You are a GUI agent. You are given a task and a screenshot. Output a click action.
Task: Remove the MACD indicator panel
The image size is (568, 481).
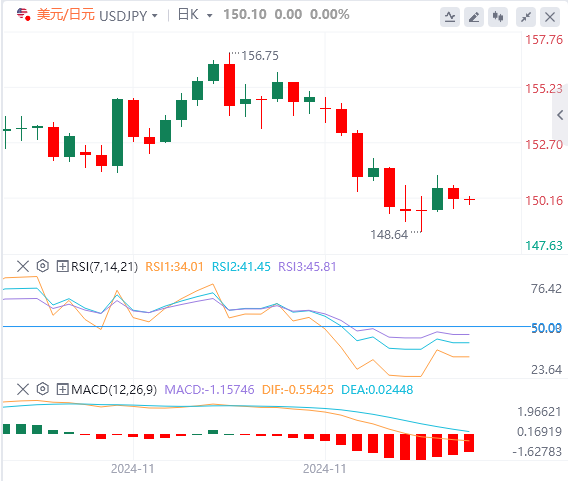pos(23,390)
